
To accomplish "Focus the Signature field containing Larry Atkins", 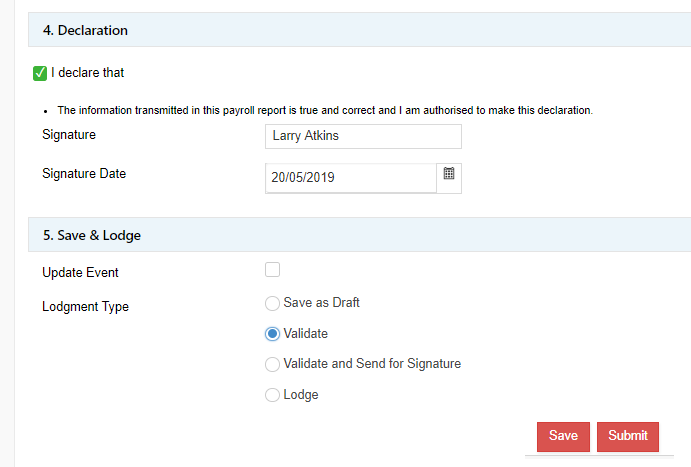I will click(x=363, y=137).
